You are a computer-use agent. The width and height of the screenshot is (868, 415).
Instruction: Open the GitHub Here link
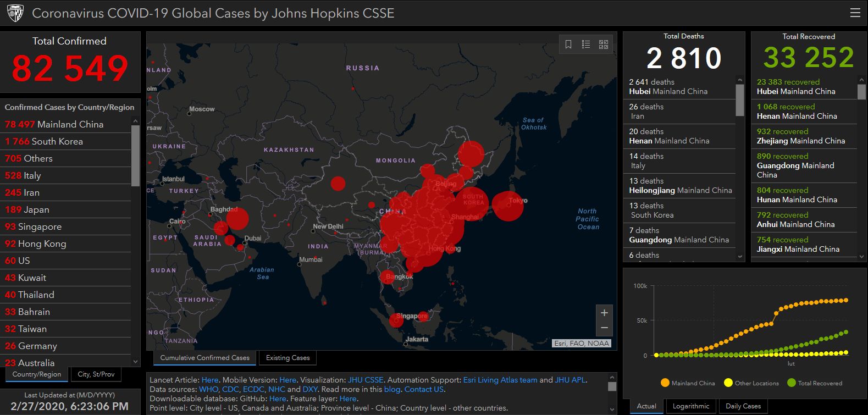click(x=278, y=399)
